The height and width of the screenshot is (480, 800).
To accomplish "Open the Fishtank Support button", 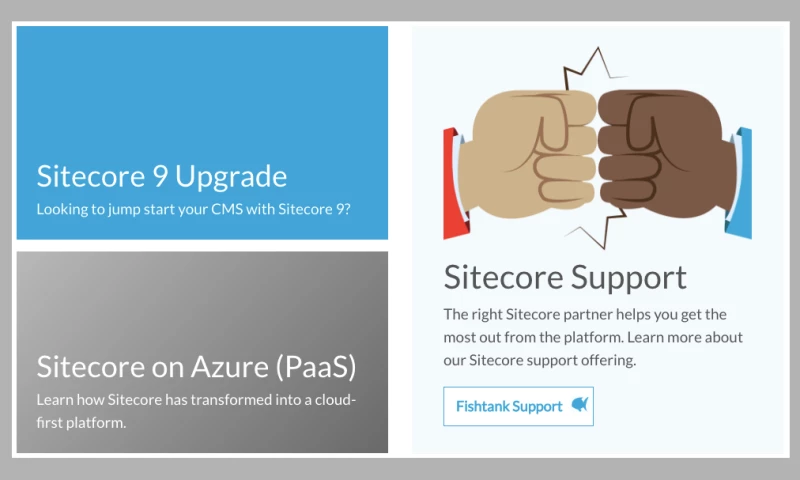I will point(518,406).
